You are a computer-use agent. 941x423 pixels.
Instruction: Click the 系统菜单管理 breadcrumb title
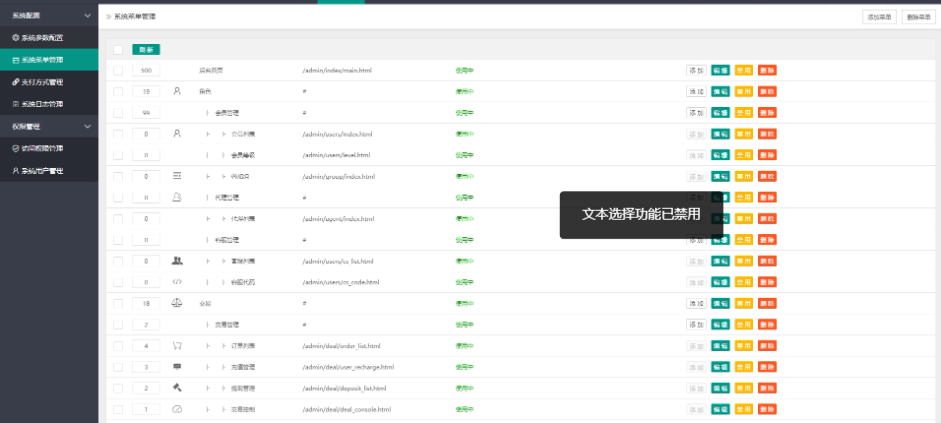pos(134,17)
